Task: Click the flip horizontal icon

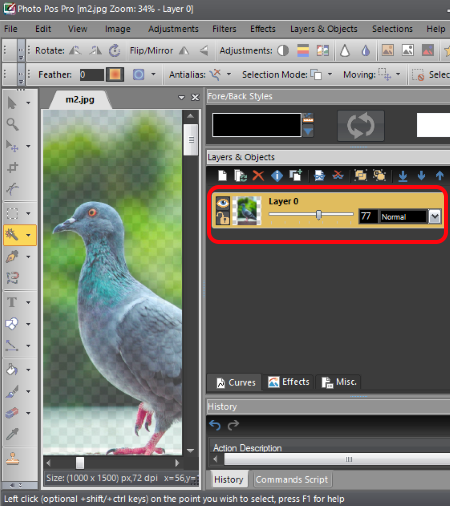Action: (x=184, y=51)
